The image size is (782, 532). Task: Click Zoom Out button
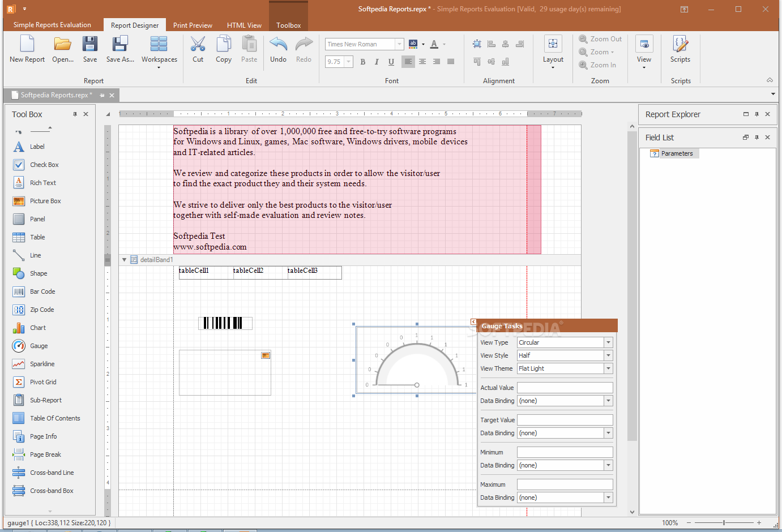[x=600, y=39]
